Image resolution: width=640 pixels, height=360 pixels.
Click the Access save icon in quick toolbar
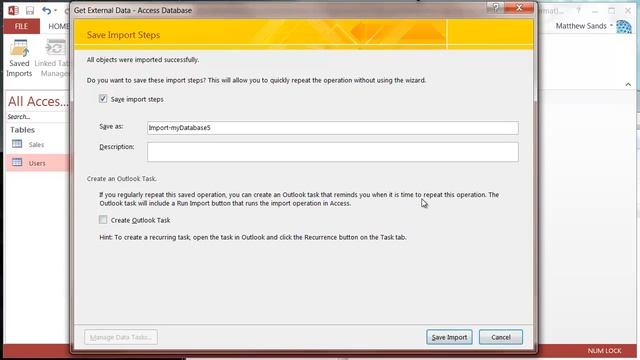pyautogui.click(x=30, y=11)
